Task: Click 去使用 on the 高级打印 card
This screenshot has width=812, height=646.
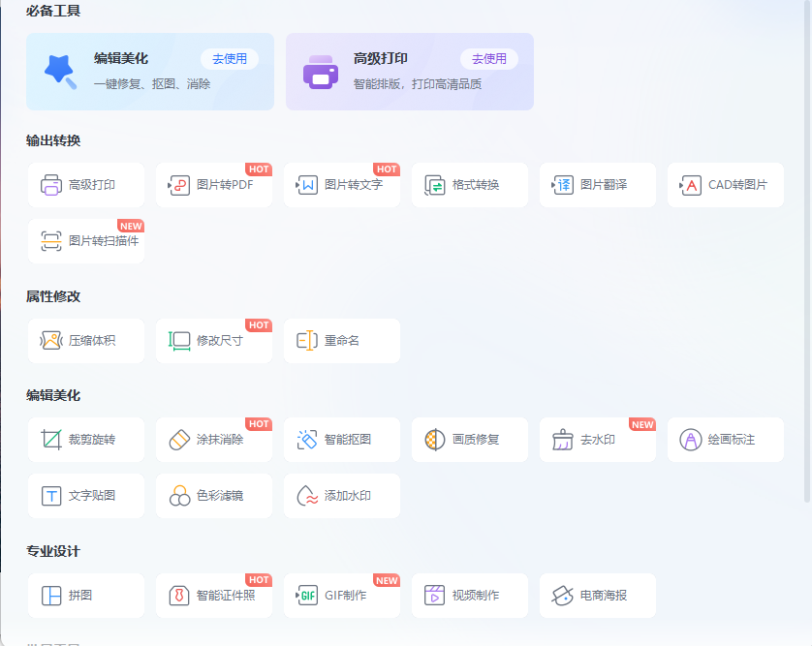Action: [x=490, y=58]
